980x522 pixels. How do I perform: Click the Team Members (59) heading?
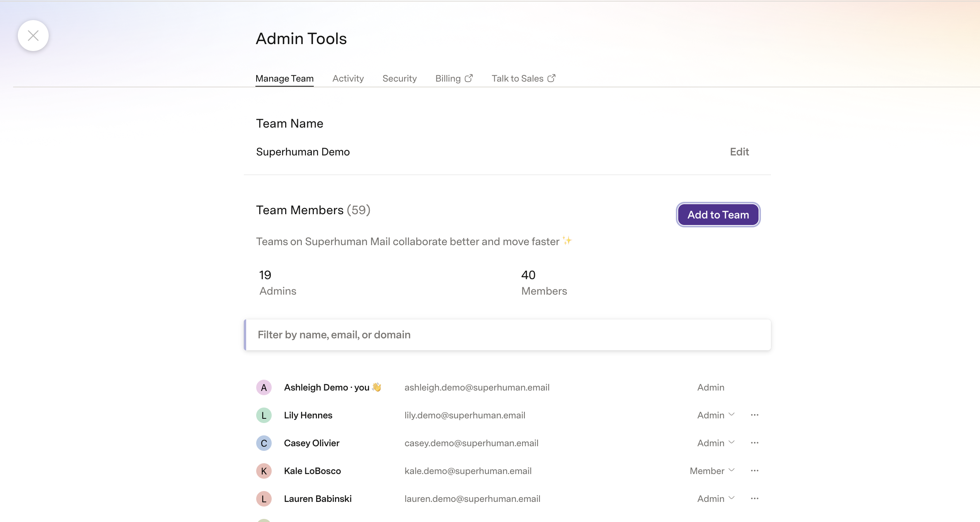pyautogui.click(x=313, y=210)
